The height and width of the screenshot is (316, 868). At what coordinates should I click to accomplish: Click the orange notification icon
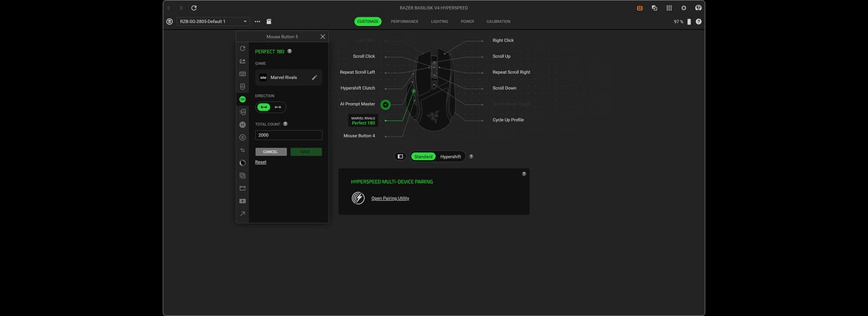point(640,7)
